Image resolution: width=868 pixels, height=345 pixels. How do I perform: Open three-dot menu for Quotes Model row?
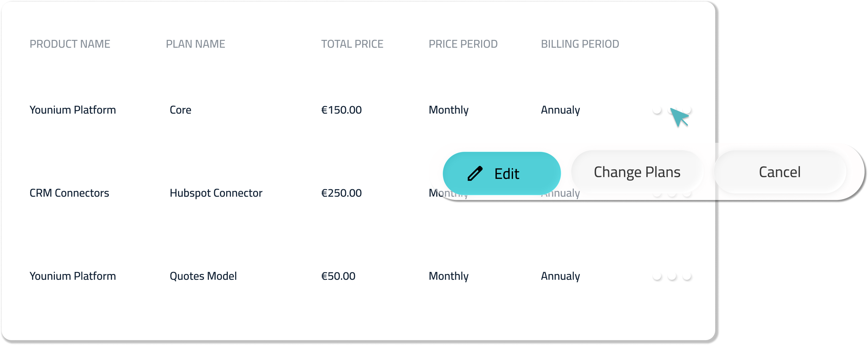coord(672,276)
